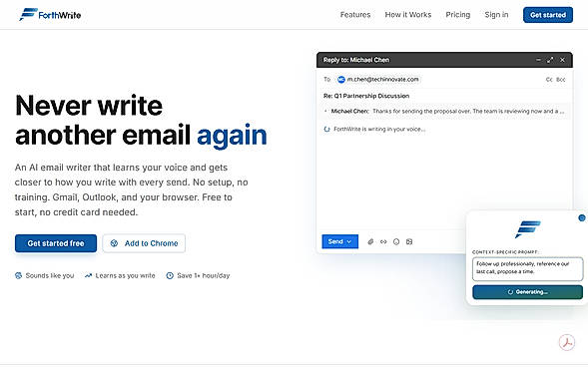
Task: Click the 'Never write another email again' headline
Action: click(141, 121)
